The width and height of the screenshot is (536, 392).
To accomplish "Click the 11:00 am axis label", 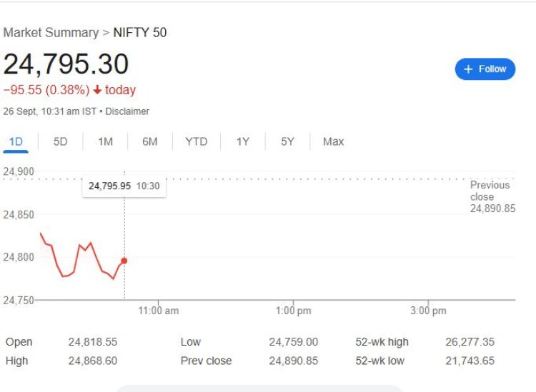I will (x=158, y=311).
